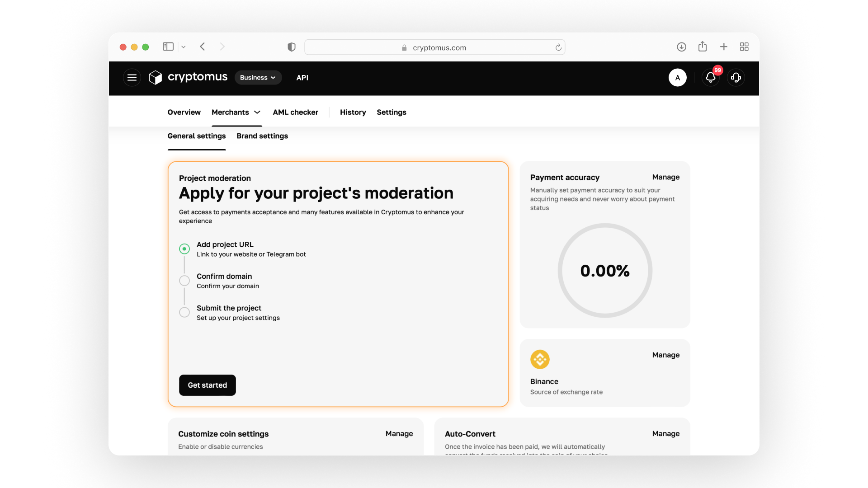The width and height of the screenshot is (868, 488).
Task: Reload the page using refresh icon
Action: point(559,47)
